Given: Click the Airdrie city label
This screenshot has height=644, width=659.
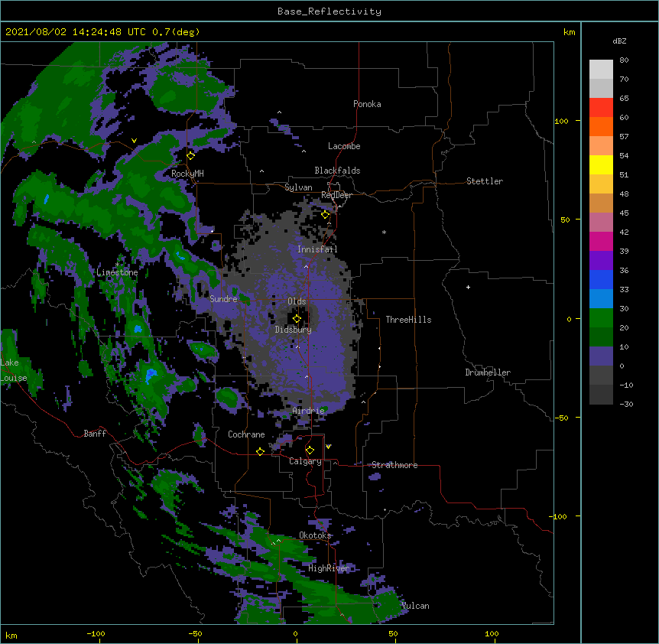Looking at the screenshot, I should click(x=309, y=411).
